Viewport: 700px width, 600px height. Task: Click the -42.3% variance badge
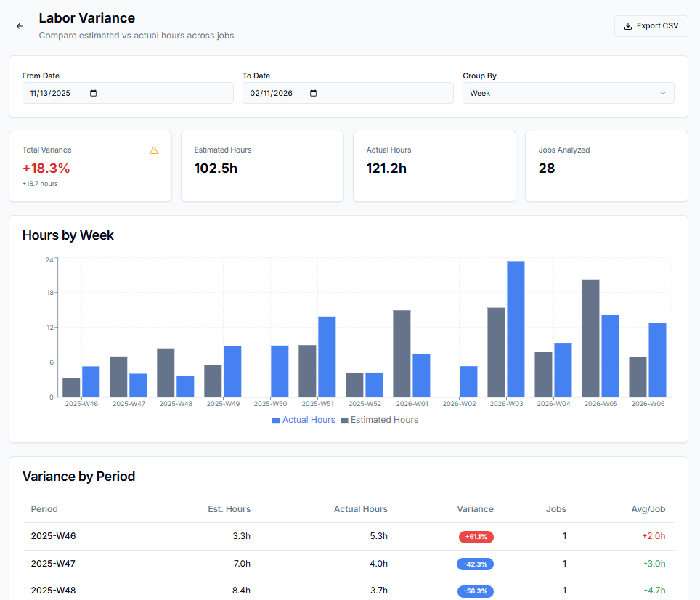click(475, 564)
